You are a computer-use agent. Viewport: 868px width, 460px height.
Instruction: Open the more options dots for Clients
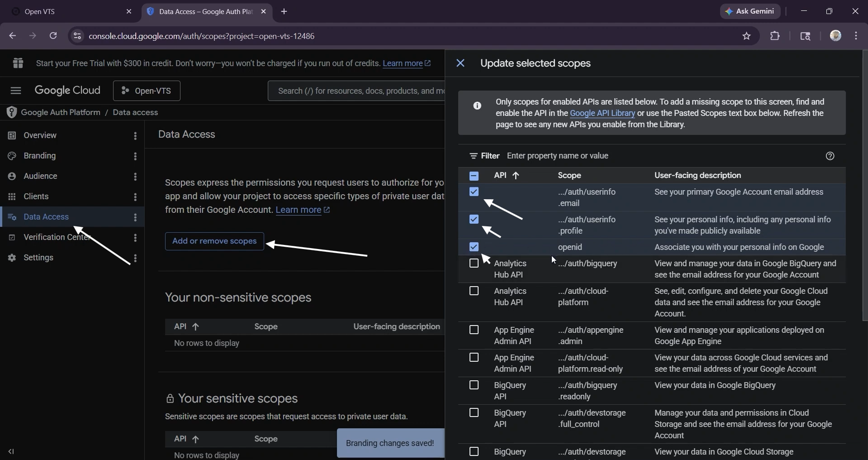pyautogui.click(x=135, y=197)
